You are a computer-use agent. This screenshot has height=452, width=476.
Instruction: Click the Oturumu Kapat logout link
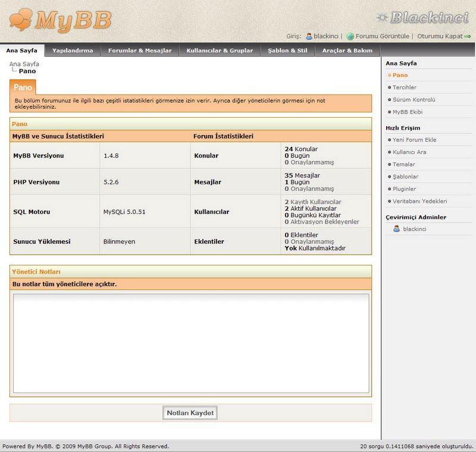click(x=440, y=36)
